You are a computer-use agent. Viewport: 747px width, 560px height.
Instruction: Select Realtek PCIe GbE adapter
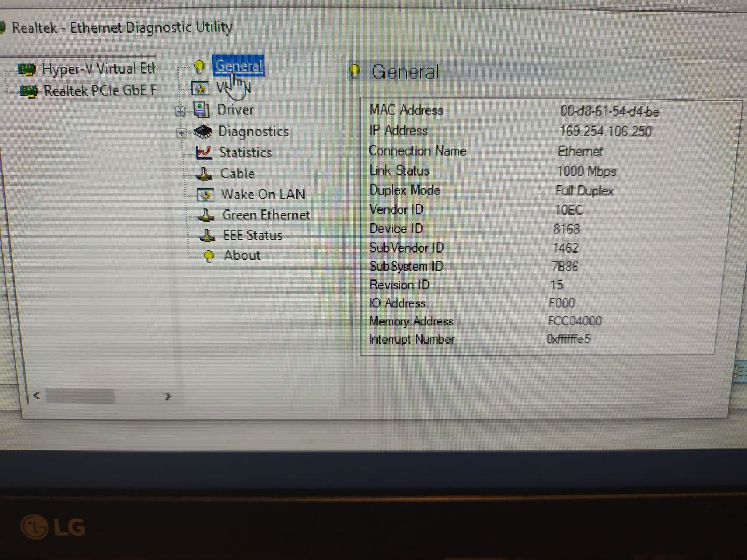coord(101,91)
